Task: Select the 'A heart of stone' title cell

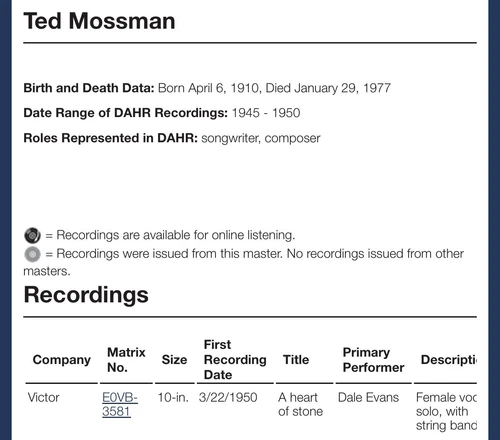Action: 300,404
